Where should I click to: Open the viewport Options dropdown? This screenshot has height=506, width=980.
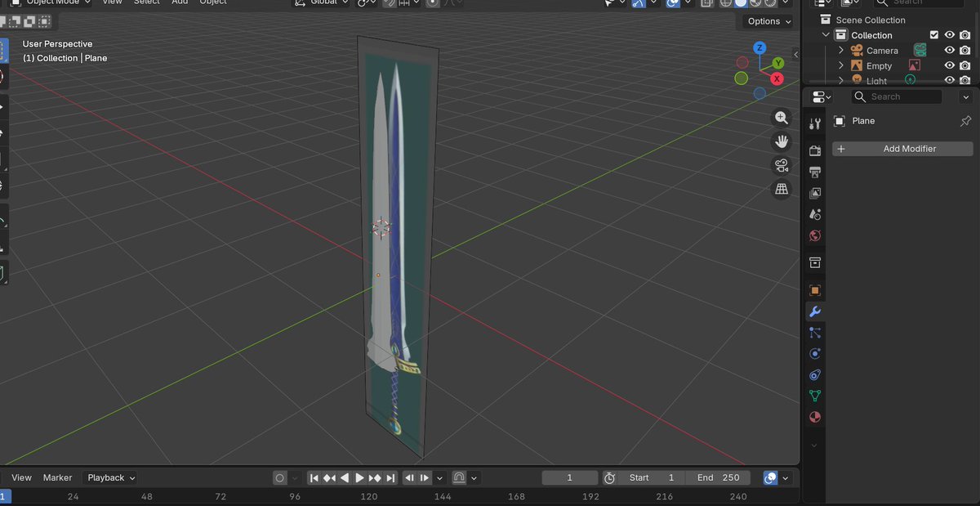[x=769, y=21]
